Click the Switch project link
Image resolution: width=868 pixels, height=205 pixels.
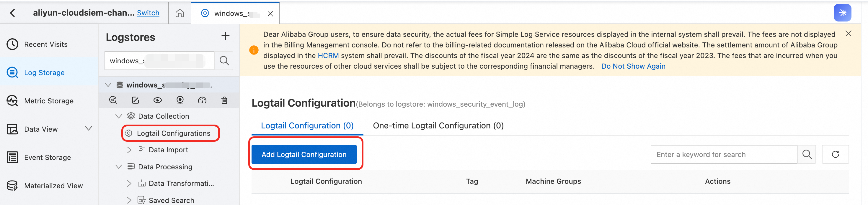click(148, 13)
